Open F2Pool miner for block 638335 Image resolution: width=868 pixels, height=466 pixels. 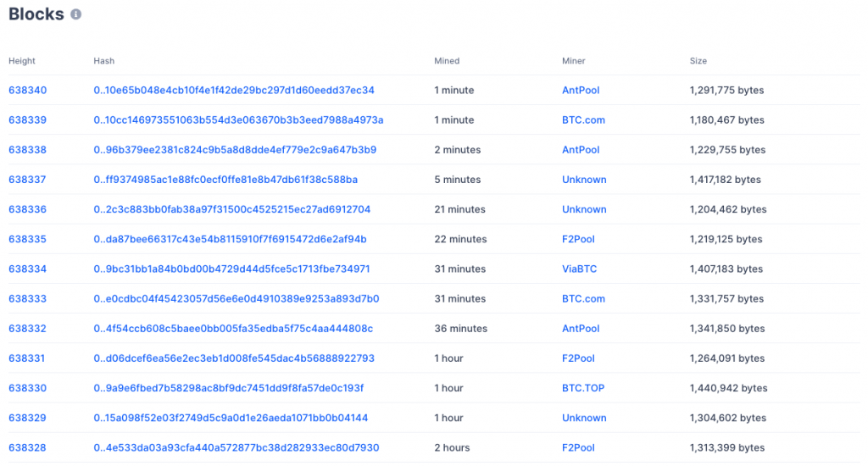tap(578, 240)
